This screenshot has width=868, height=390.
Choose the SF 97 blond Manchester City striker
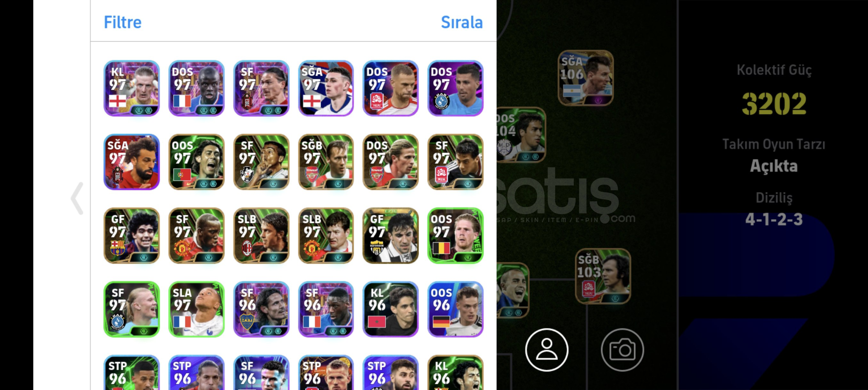click(132, 309)
